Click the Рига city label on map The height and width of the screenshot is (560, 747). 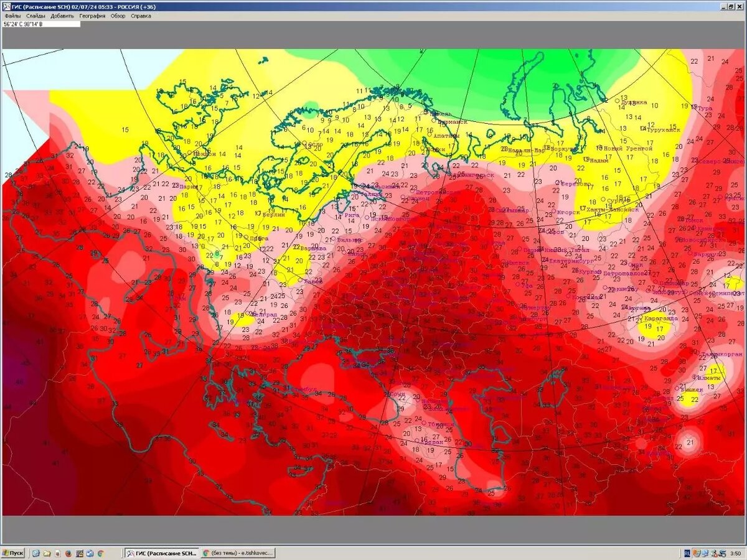[x=352, y=215]
